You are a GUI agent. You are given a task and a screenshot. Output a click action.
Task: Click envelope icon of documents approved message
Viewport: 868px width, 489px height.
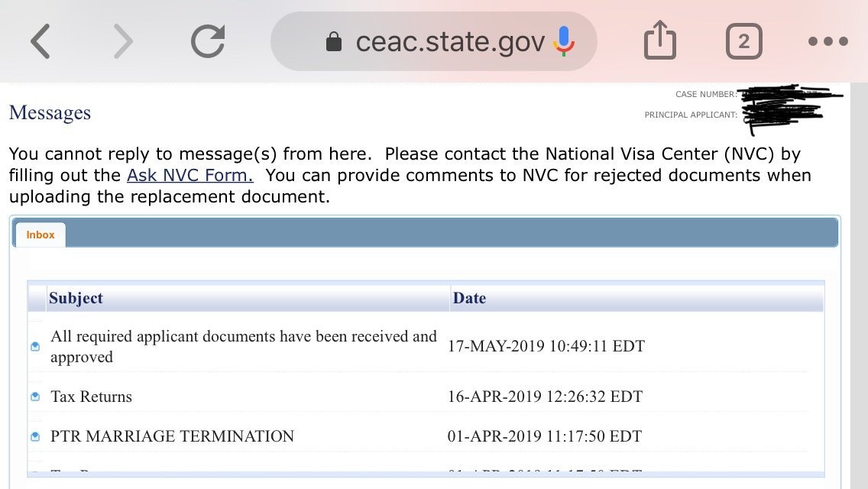click(35, 347)
